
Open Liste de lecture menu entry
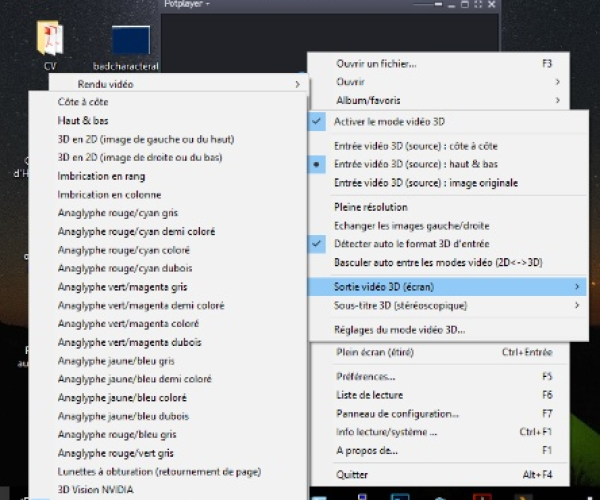[439, 395]
